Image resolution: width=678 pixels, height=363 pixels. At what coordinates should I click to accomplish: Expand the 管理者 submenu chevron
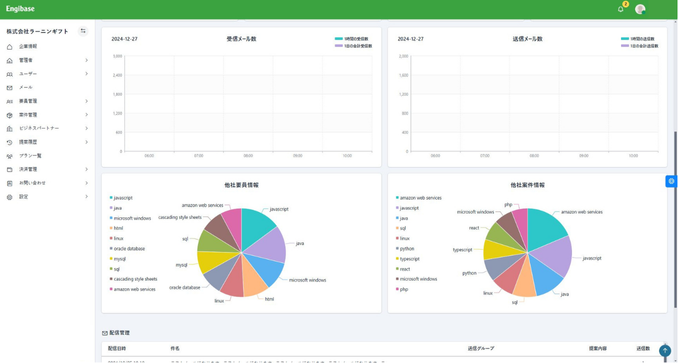tap(86, 60)
